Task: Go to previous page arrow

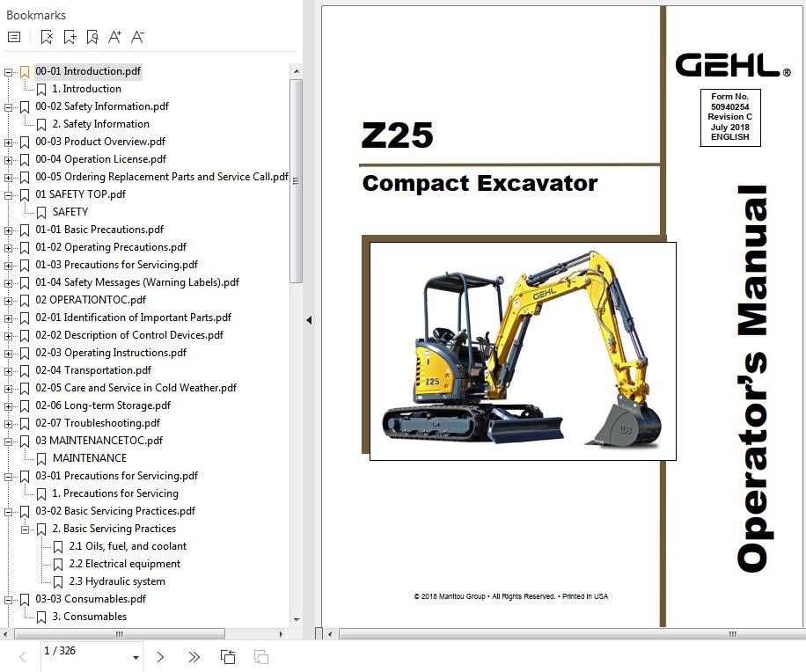Action: (23, 657)
